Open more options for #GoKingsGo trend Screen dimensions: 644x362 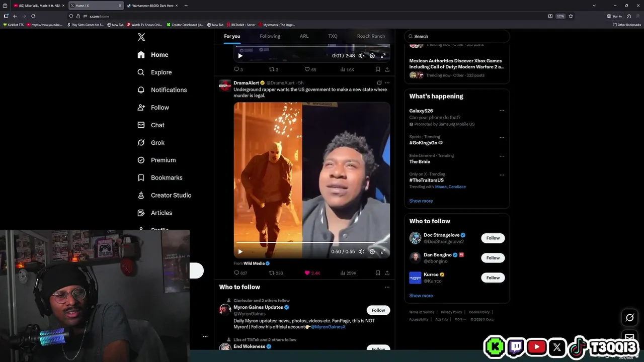pyautogui.click(x=502, y=137)
